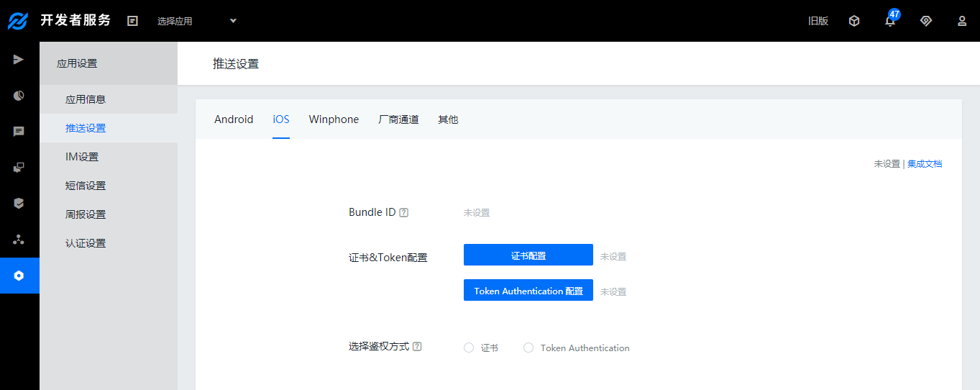Select the 证书 radio button
980x390 pixels.
(x=469, y=348)
